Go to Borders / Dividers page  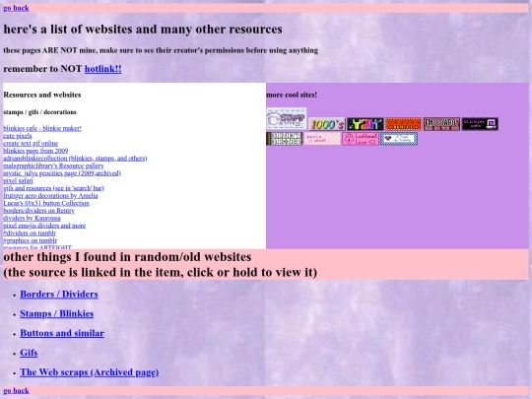[59, 295]
